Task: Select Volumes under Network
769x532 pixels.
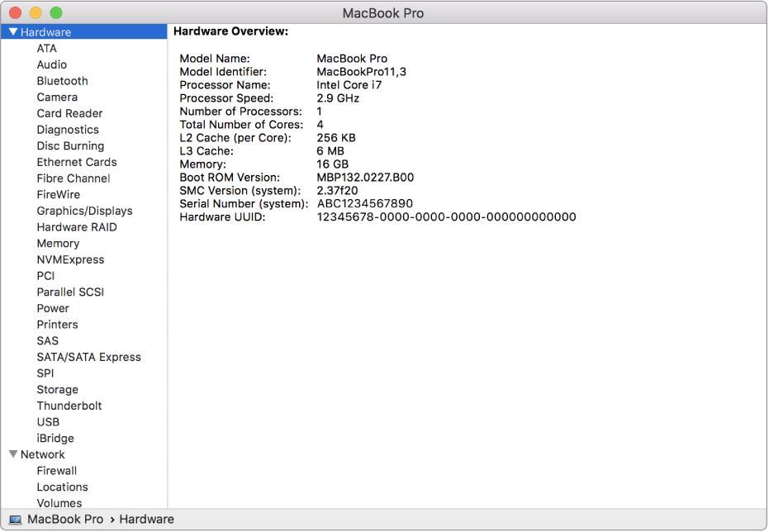Action: coord(59,503)
